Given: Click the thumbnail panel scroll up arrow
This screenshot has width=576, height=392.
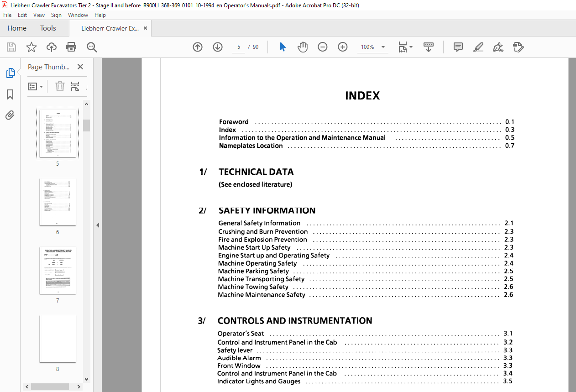Looking at the screenshot, I should tap(87, 105).
